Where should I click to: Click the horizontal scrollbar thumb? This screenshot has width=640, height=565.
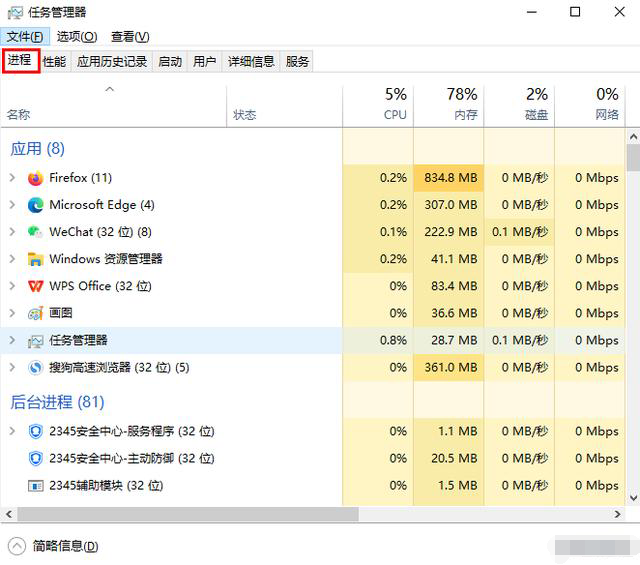click(188, 514)
